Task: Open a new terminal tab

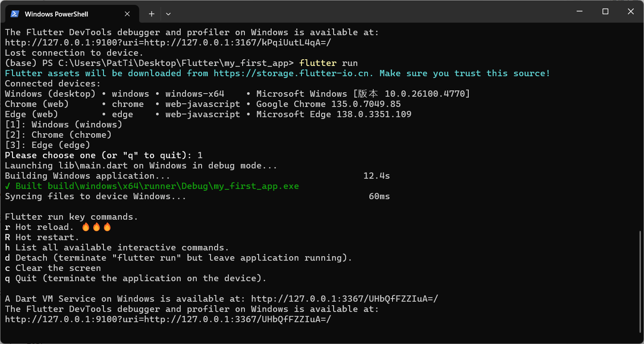Action: click(152, 14)
